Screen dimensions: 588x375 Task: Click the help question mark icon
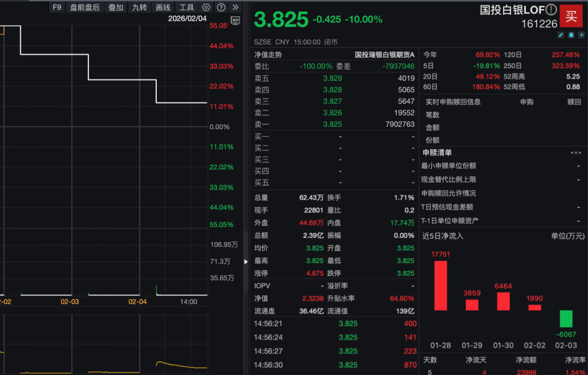pos(221,7)
